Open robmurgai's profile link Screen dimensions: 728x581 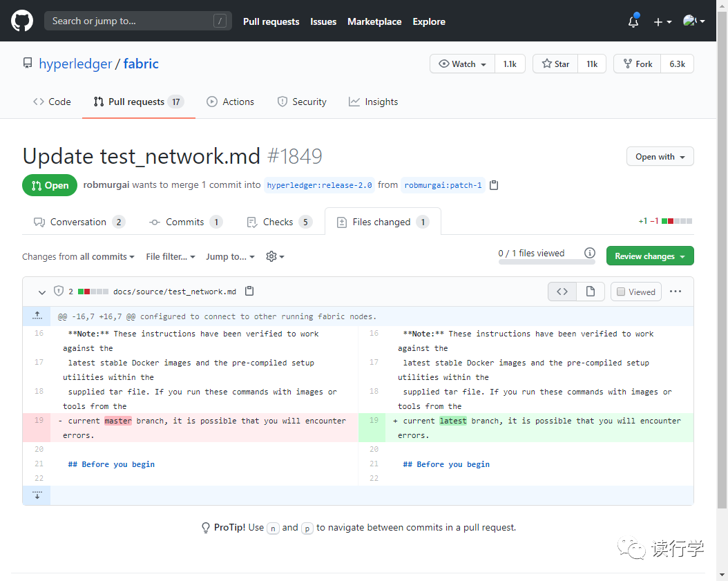pos(106,185)
